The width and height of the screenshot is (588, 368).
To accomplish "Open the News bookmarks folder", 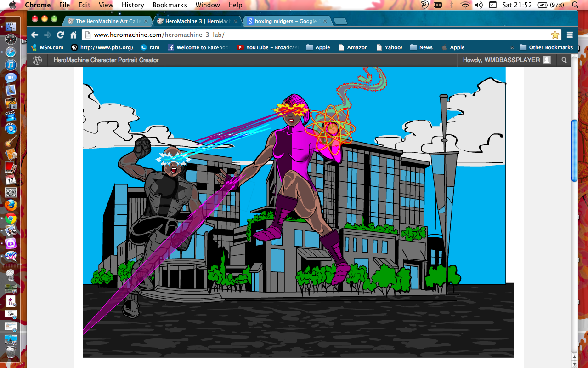I will (421, 47).
